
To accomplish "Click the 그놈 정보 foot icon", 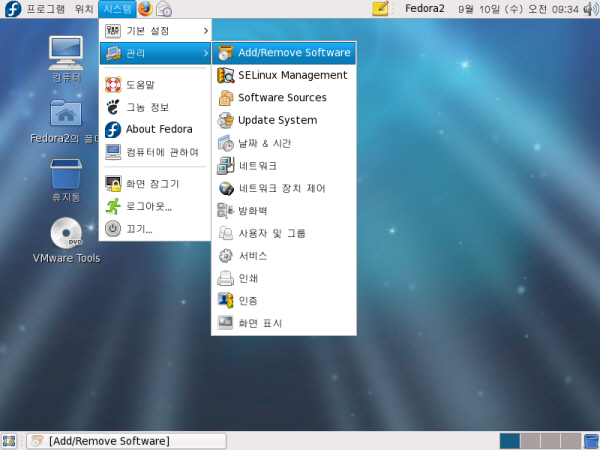I will click(113, 107).
